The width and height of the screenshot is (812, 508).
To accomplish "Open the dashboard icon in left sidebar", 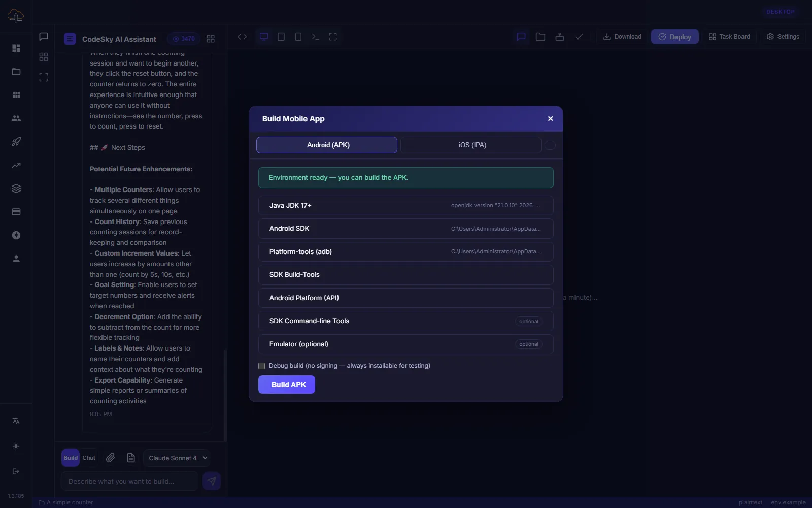I will (16, 48).
